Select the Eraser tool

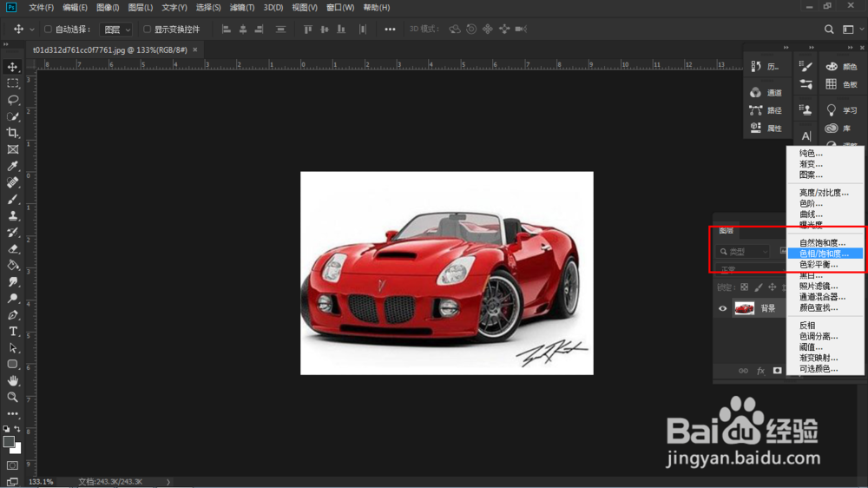[x=12, y=249]
